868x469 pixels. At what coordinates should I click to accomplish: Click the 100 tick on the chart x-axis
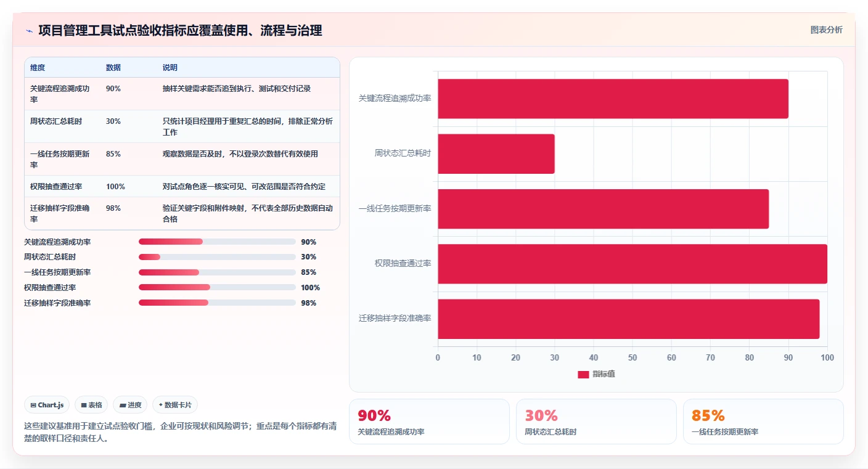(x=827, y=357)
